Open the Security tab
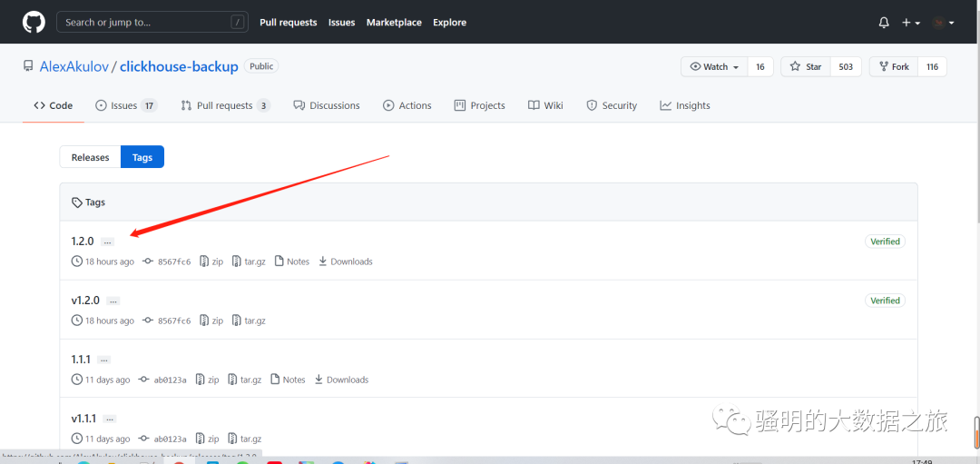Image resolution: width=980 pixels, height=464 pixels. tap(612, 105)
